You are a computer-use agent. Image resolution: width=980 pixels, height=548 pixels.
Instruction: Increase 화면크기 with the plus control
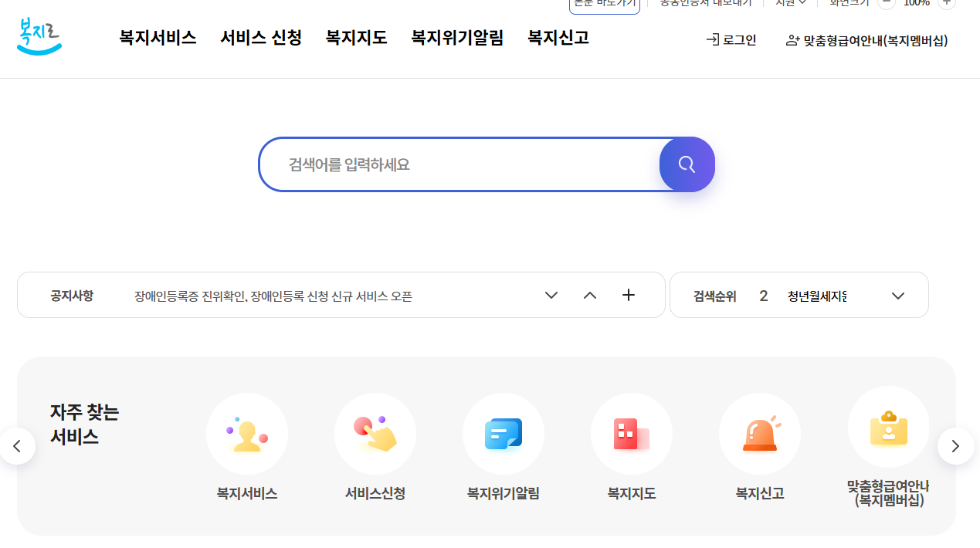click(946, 3)
